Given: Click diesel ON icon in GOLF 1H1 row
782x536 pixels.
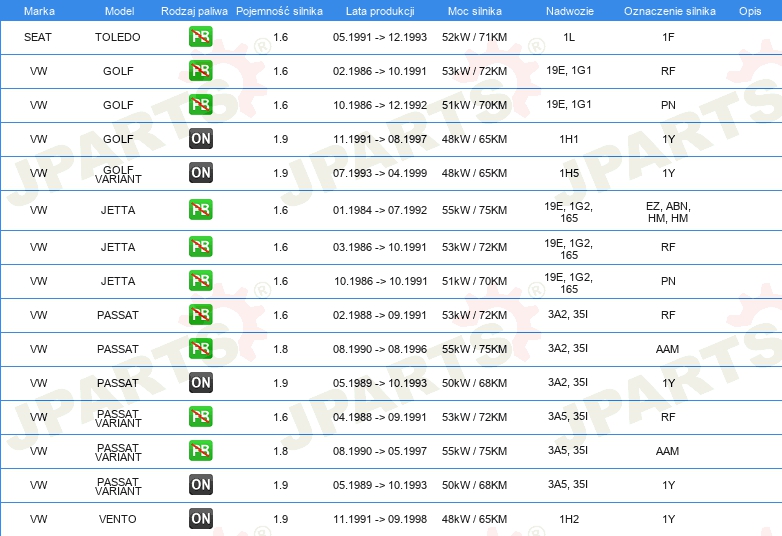Looking at the screenshot, I should point(200,139).
